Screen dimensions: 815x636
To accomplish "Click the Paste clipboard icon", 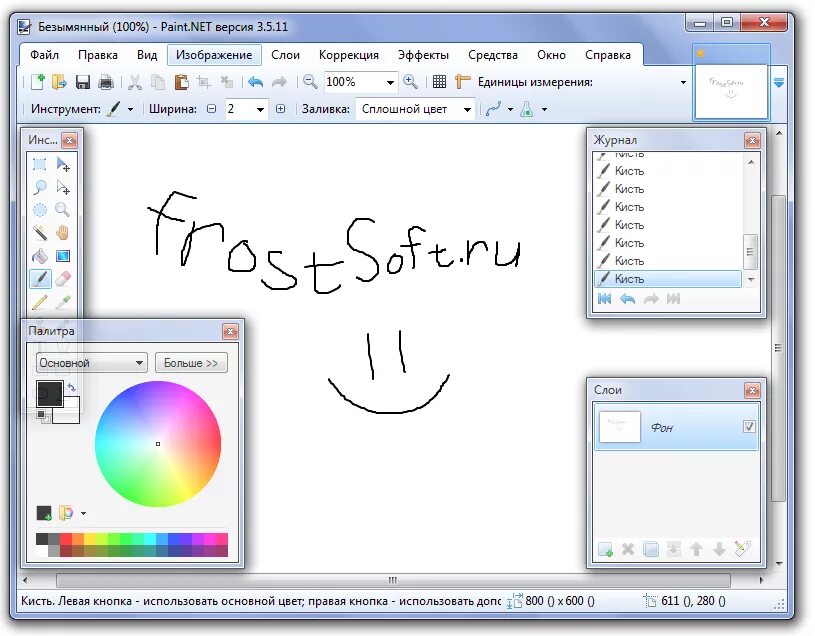I will (x=181, y=82).
